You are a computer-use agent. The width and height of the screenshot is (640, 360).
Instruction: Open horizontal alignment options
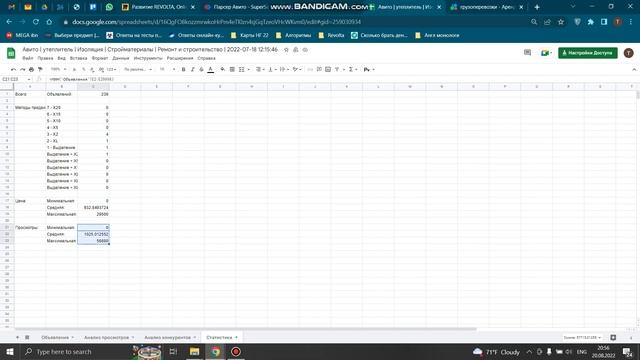pos(260,69)
